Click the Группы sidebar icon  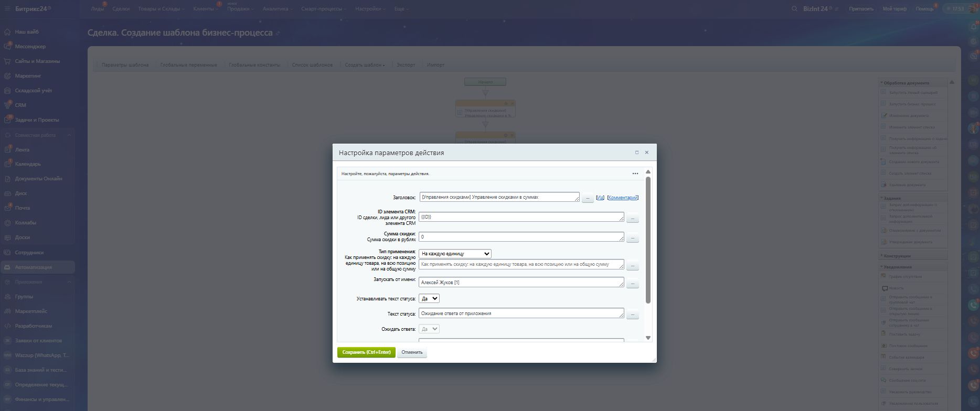click(7, 297)
